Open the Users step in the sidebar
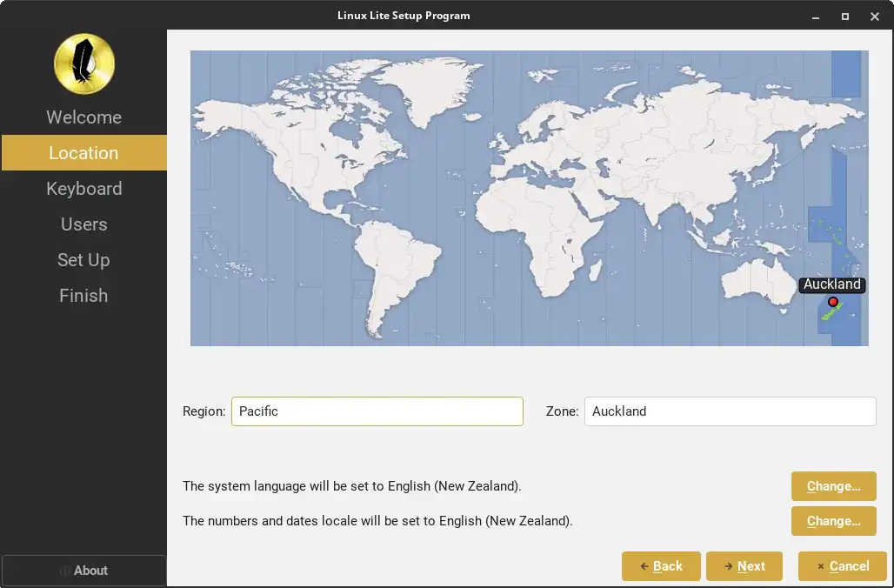 coord(83,224)
